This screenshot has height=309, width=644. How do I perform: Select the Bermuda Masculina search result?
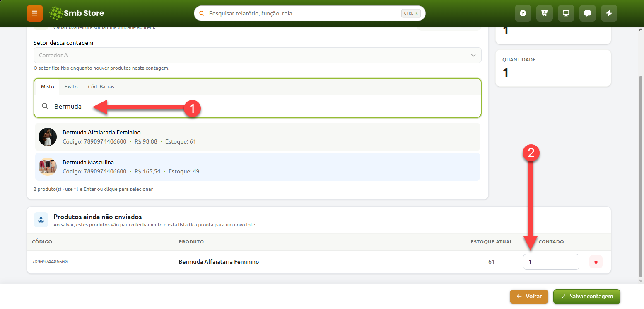[x=258, y=167]
